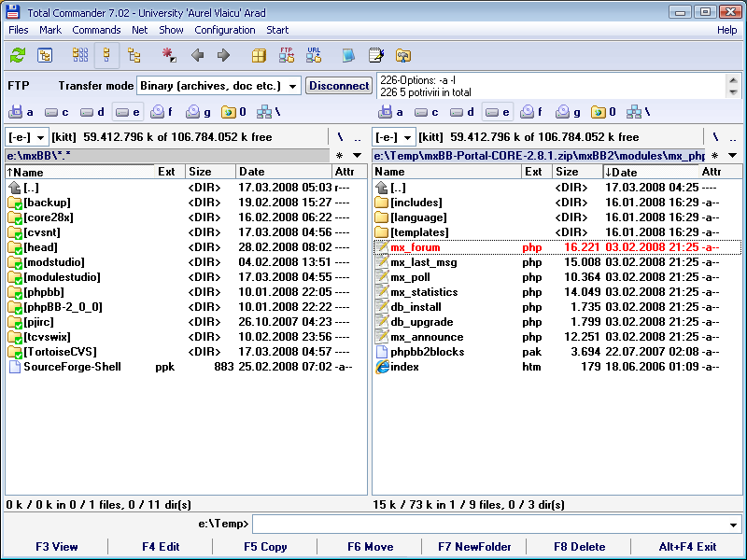Open the Transfer mode dropdown
The image size is (747, 560).
pos(292,86)
